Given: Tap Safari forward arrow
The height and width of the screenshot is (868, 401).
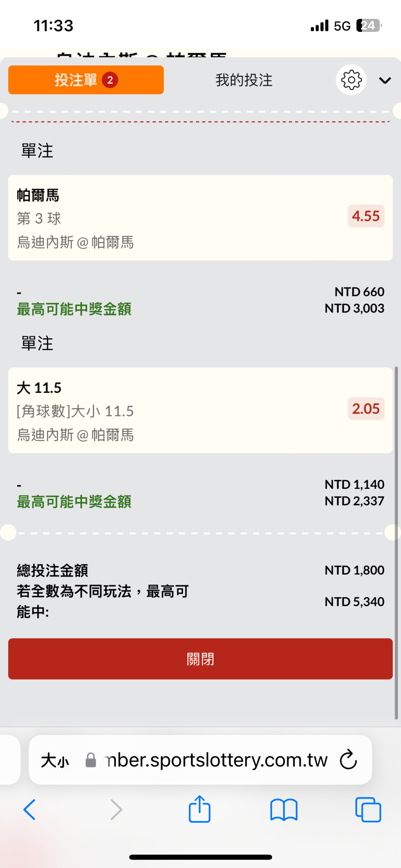Looking at the screenshot, I should point(116,810).
